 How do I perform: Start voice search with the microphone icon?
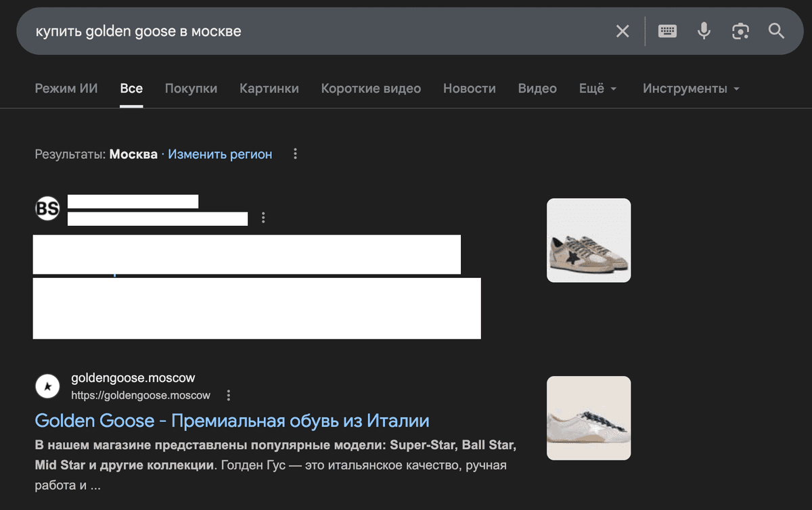click(x=704, y=31)
